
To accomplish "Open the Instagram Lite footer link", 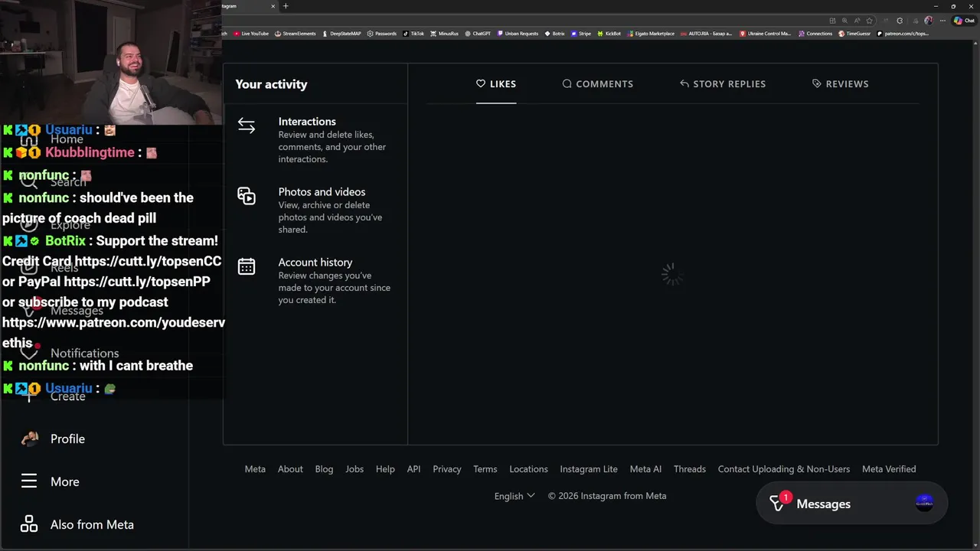I will point(589,469).
